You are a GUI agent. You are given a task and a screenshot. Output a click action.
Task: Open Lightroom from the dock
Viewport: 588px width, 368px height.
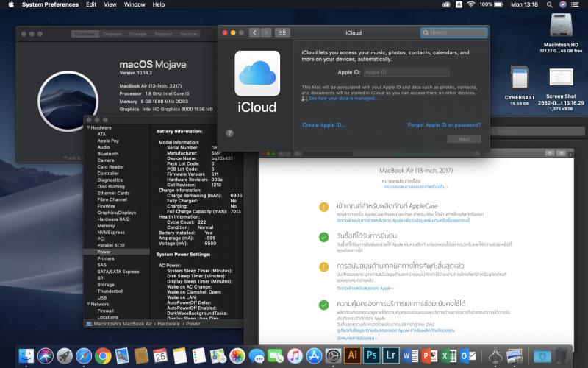pyautogui.click(x=391, y=356)
